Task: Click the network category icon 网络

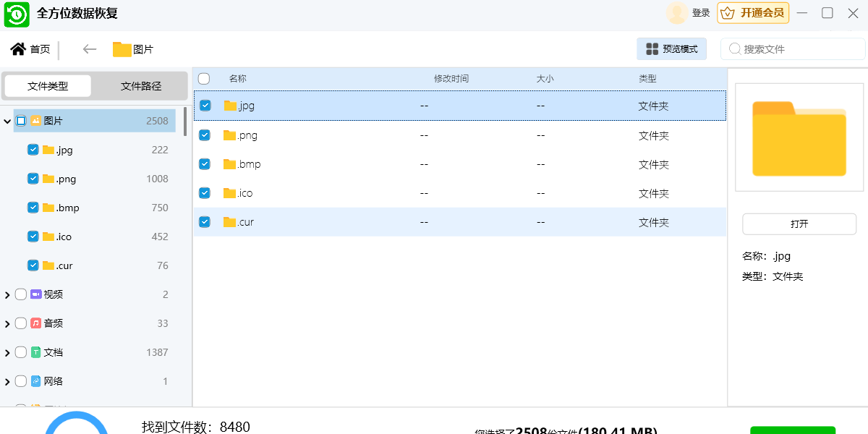Action: point(35,381)
